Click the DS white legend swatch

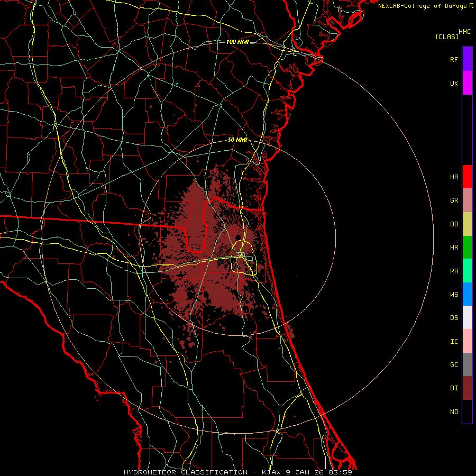tap(467, 317)
